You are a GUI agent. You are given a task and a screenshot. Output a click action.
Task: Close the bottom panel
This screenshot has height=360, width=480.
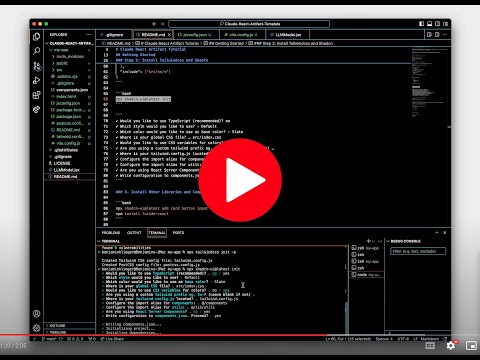tap(444, 233)
